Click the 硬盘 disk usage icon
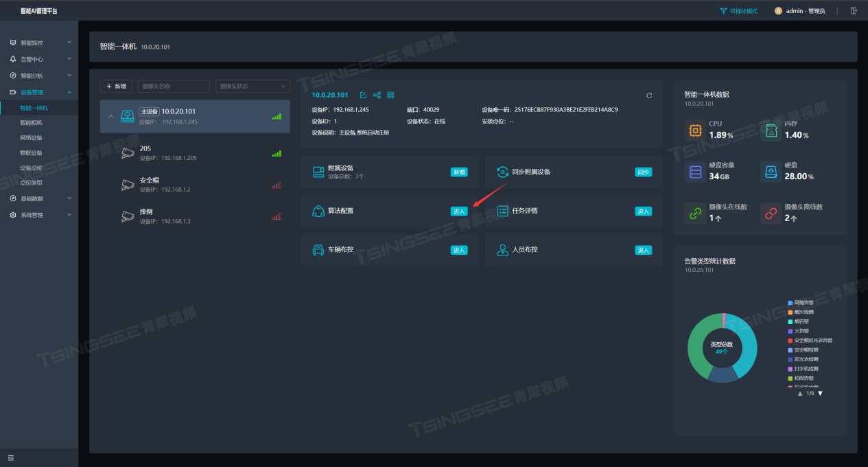The height and width of the screenshot is (467, 868). click(771, 172)
